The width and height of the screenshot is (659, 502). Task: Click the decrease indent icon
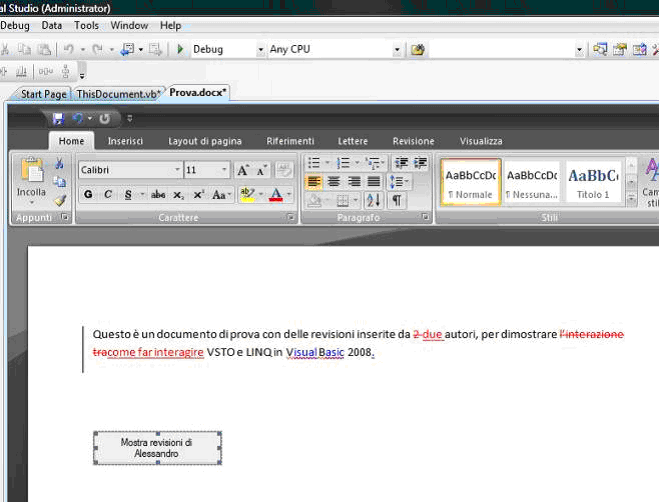[401, 163]
